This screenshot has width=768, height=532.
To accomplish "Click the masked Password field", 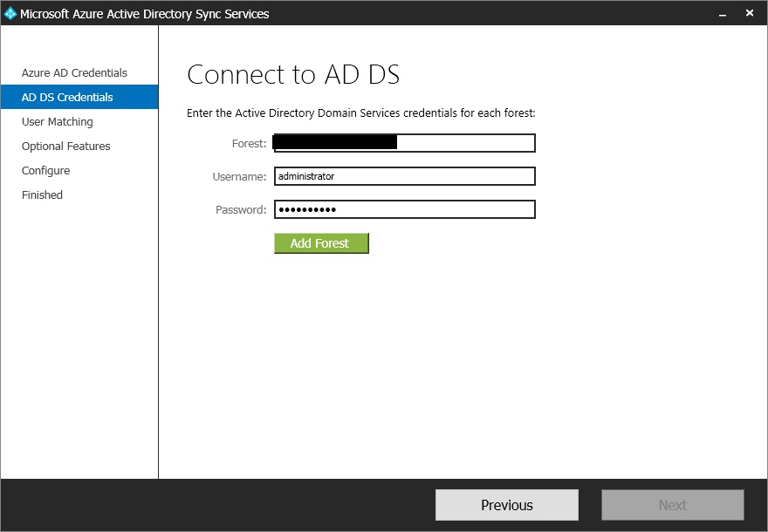I will (x=404, y=209).
